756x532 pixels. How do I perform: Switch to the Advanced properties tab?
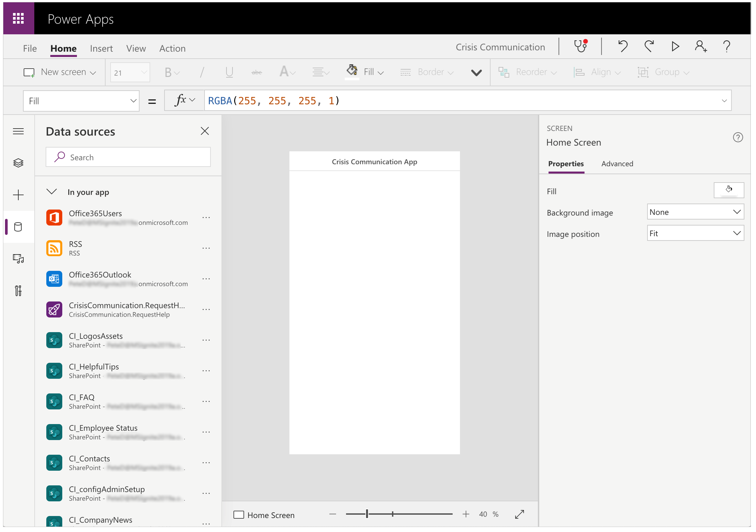pos(617,164)
